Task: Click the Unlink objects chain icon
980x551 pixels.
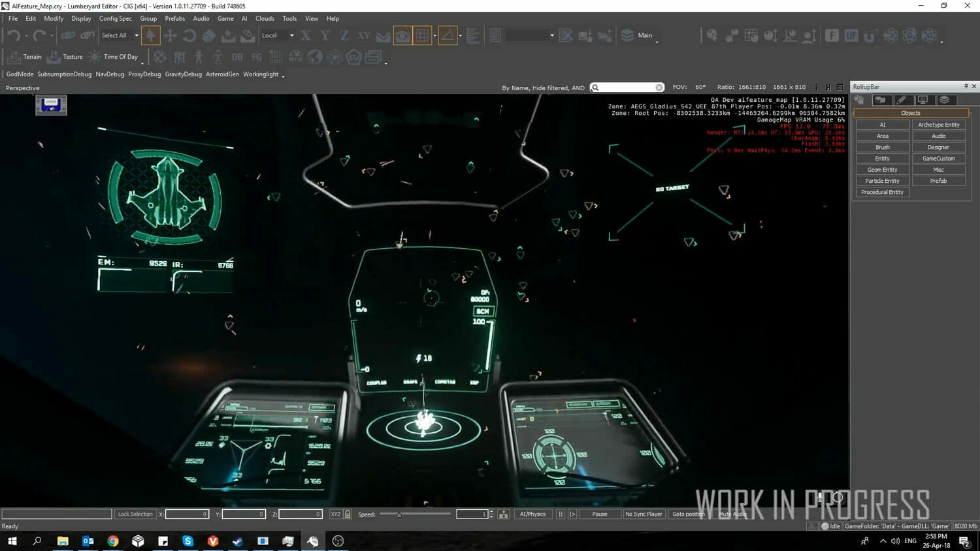Action: click(87, 35)
